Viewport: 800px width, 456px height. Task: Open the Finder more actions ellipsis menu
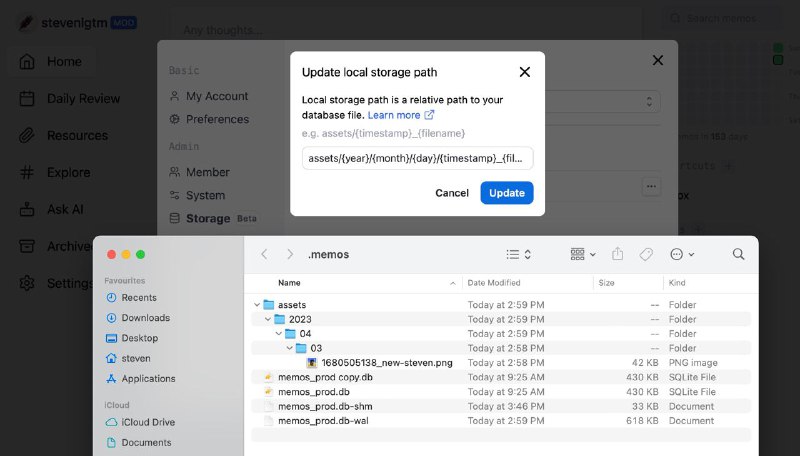tap(682, 255)
